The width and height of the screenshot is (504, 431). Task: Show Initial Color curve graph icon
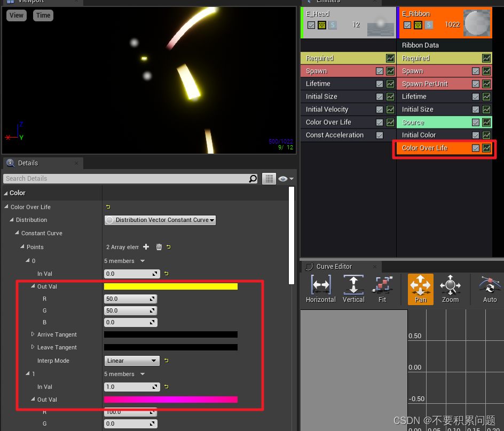(486, 135)
